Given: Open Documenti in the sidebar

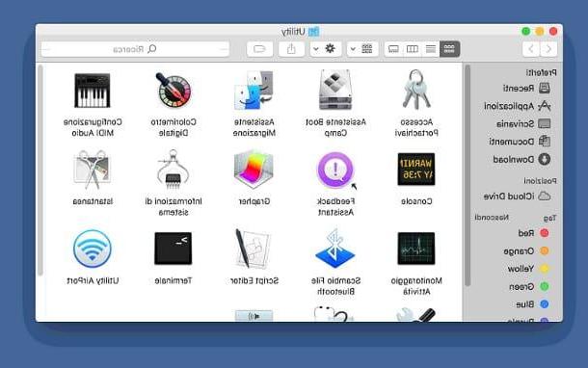Looking at the screenshot, I should click(x=520, y=142).
